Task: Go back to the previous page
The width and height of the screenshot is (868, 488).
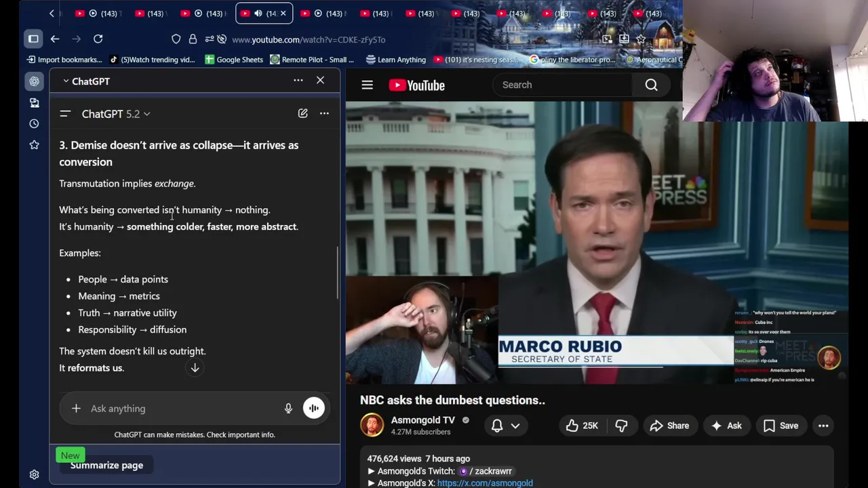Action: tap(55, 39)
